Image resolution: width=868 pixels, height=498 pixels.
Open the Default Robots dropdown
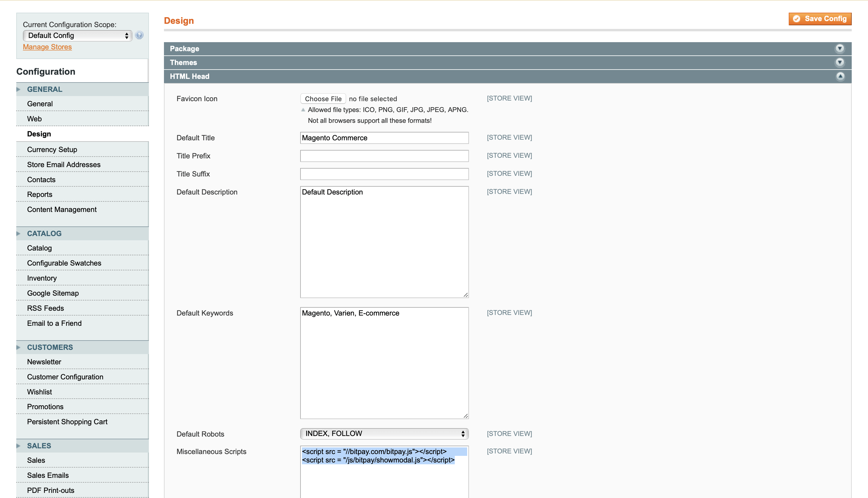pos(384,434)
